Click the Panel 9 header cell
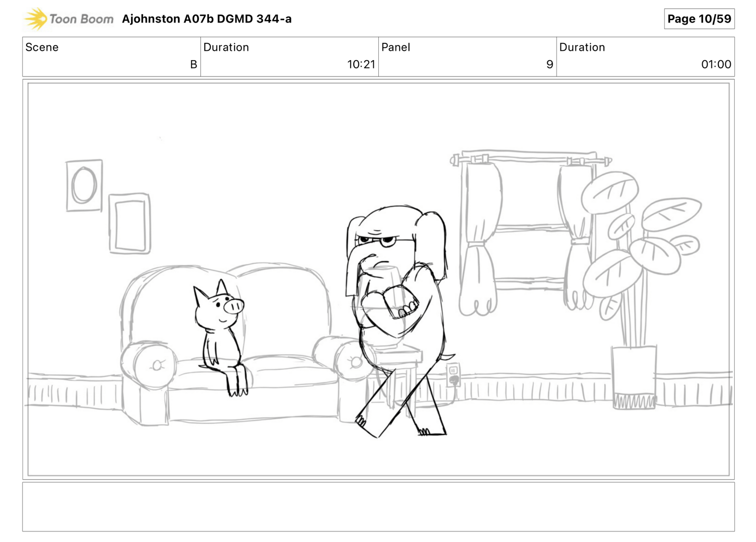 point(467,56)
